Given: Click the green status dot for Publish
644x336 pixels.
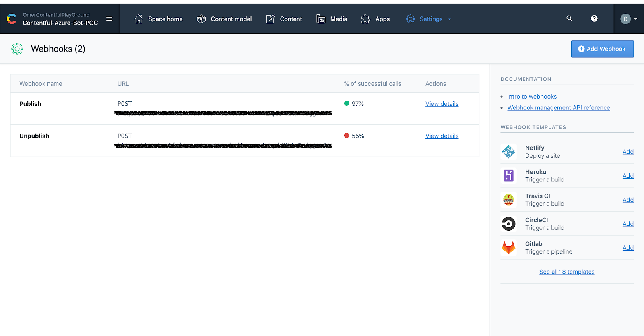Looking at the screenshot, I should 347,103.
